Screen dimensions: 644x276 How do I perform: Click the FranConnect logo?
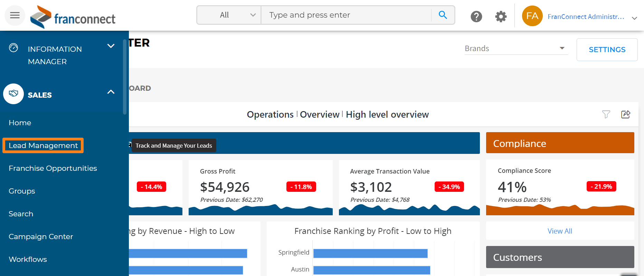(x=73, y=17)
